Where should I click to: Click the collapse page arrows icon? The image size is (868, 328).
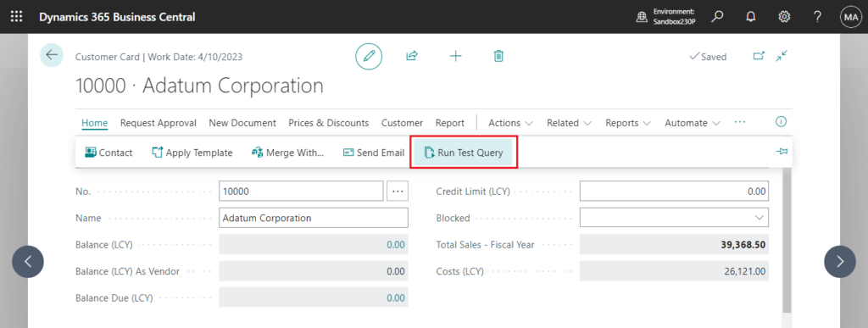[782, 56]
